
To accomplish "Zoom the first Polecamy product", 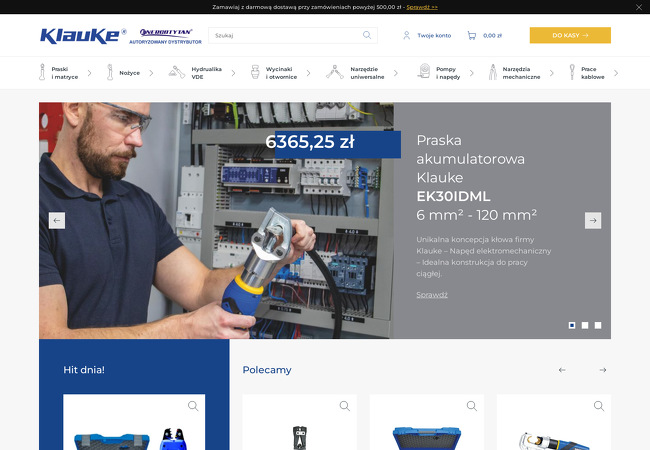I will click(x=345, y=406).
